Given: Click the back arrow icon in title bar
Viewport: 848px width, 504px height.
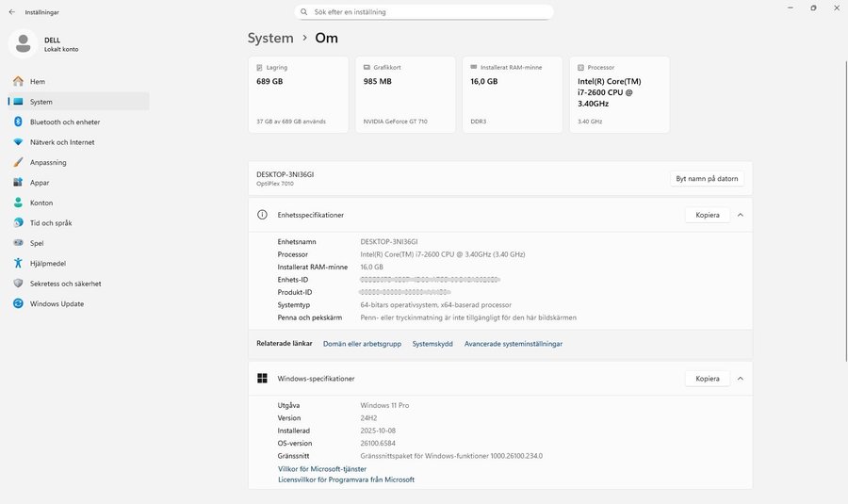Looking at the screenshot, I should (11, 12).
